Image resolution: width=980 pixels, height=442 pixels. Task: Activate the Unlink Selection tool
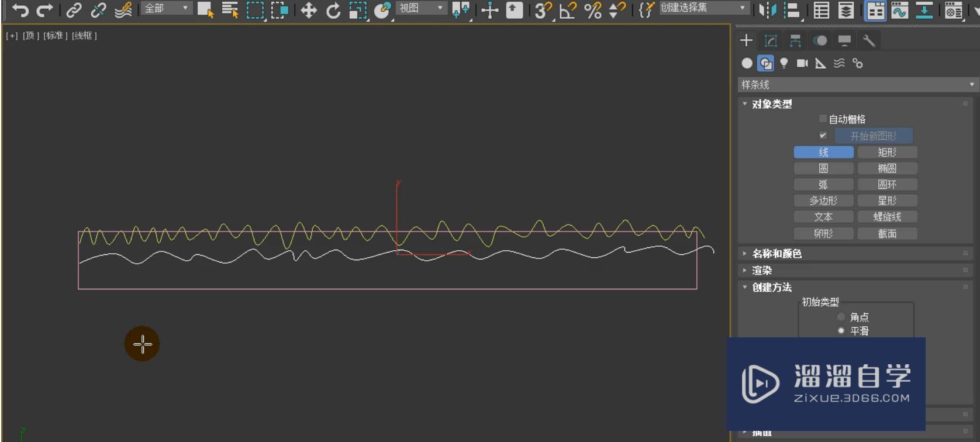pos(98,10)
